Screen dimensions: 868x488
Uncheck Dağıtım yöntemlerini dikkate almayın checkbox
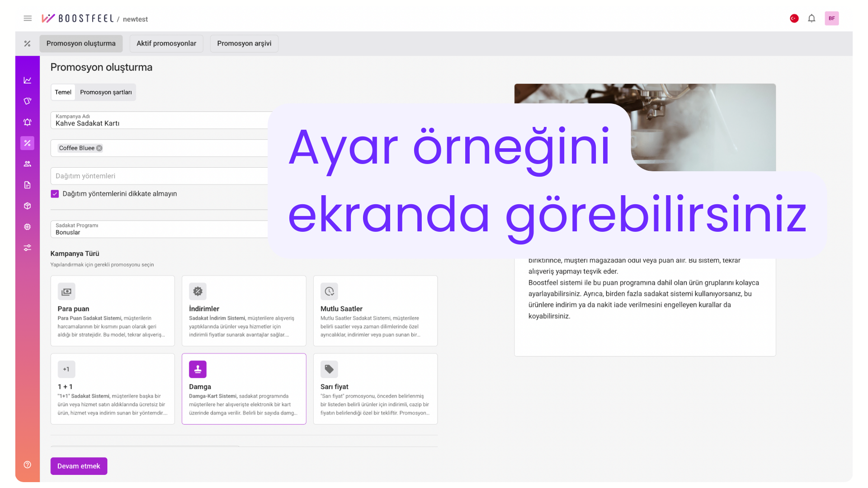click(x=55, y=194)
